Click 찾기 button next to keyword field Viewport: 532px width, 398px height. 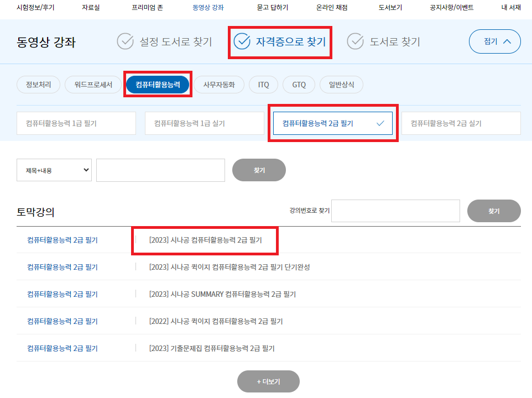[x=259, y=170]
